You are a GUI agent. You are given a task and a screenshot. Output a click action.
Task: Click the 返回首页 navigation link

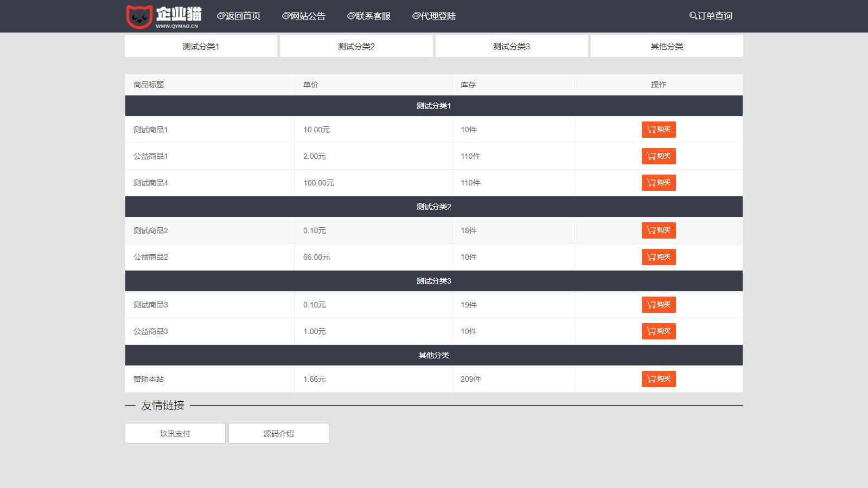click(x=239, y=16)
